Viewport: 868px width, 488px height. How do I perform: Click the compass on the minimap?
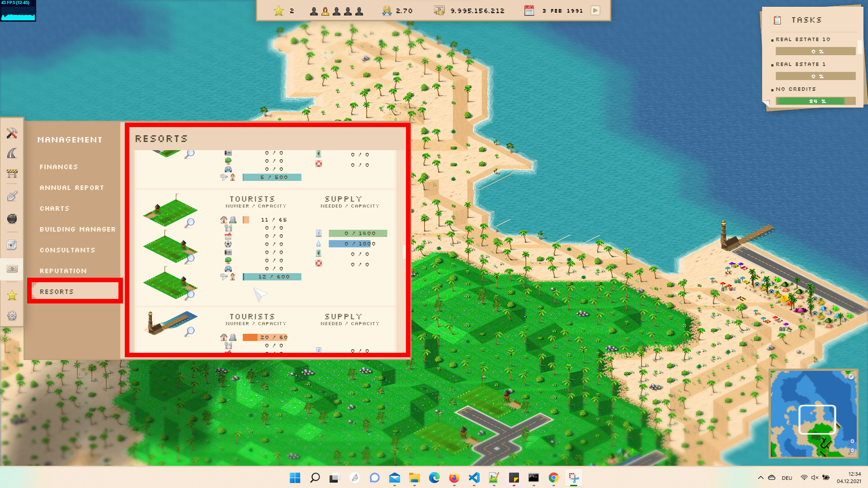[851, 376]
